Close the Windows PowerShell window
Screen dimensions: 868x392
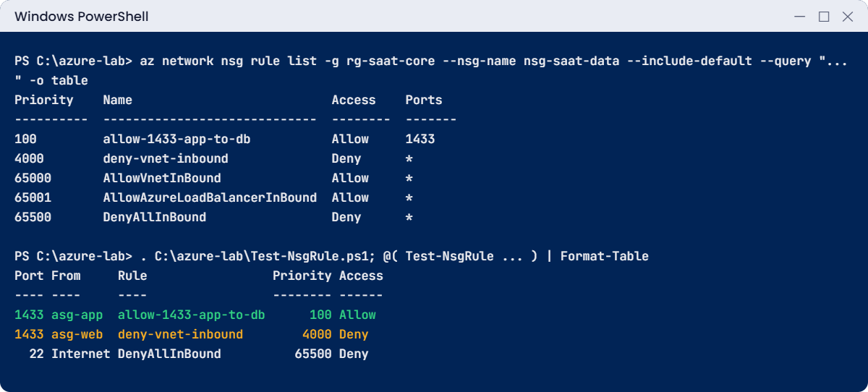pos(848,16)
